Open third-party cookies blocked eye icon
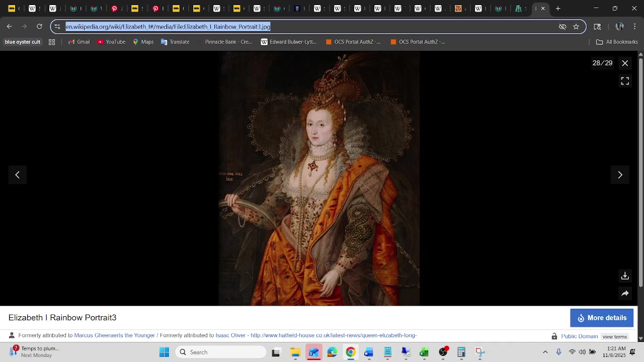This screenshot has width=644, height=362. pyautogui.click(x=562, y=27)
